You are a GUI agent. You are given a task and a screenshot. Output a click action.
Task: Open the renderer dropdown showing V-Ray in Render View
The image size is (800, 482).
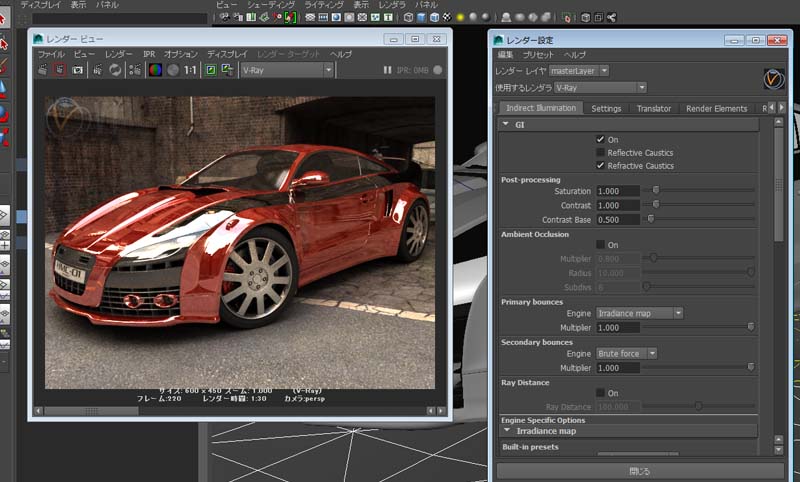coord(287,70)
